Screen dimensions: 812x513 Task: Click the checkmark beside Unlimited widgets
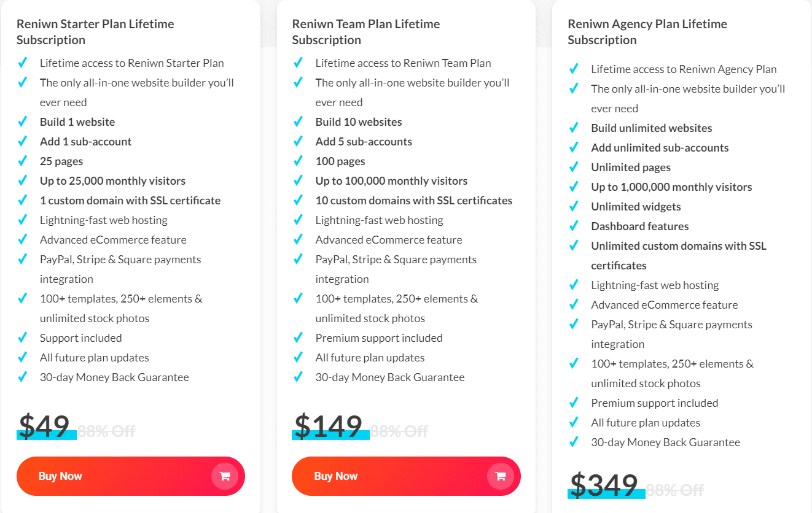pyautogui.click(x=574, y=206)
